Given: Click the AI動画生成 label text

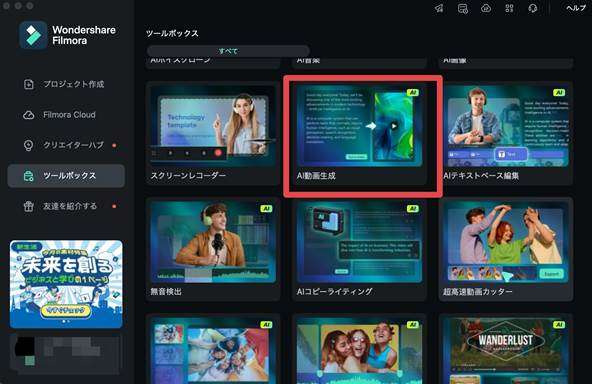Looking at the screenshot, I should click(x=316, y=176).
